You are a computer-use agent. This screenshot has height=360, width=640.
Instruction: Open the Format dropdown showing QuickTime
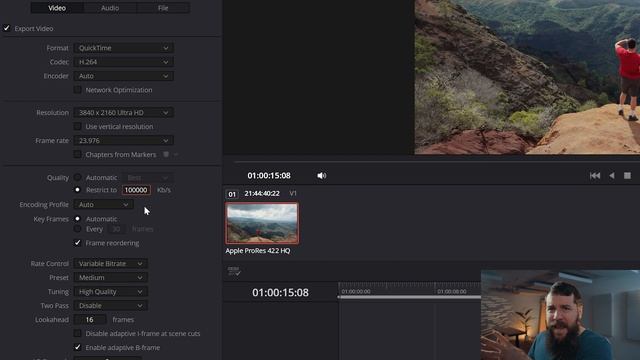[x=123, y=48]
